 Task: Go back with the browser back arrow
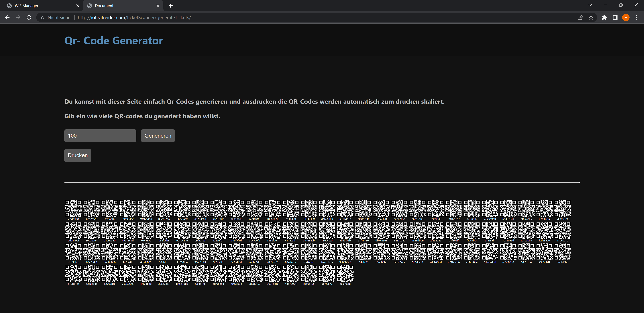pyautogui.click(x=7, y=17)
